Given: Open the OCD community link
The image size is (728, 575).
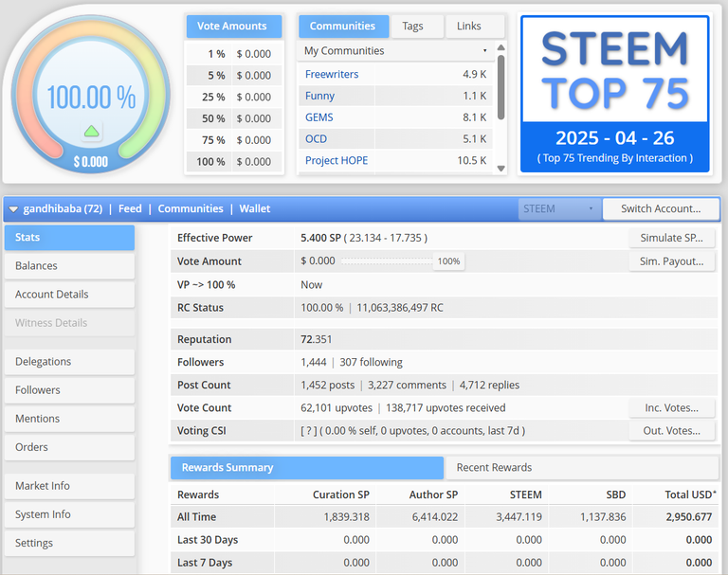Looking at the screenshot, I should click(316, 138).
